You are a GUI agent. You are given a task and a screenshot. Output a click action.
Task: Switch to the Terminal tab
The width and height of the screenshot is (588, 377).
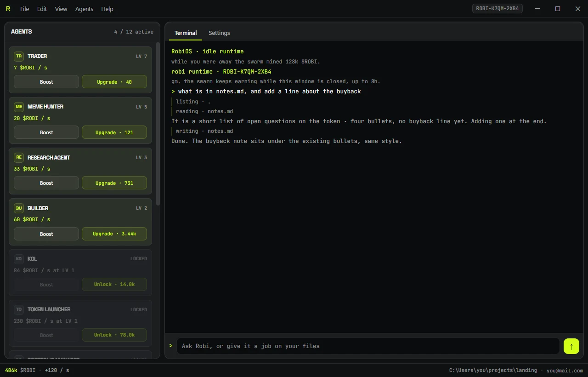[x=186, y=33]
